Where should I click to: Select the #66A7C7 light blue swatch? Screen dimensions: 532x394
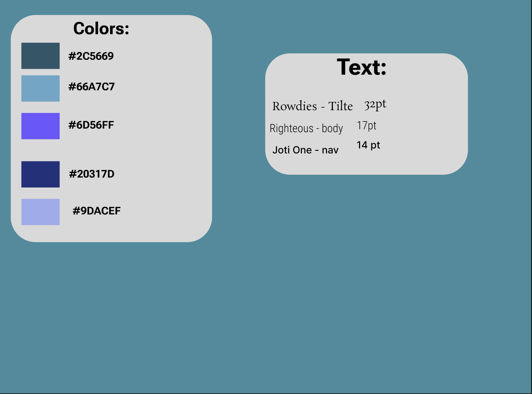tap(40, 88)
